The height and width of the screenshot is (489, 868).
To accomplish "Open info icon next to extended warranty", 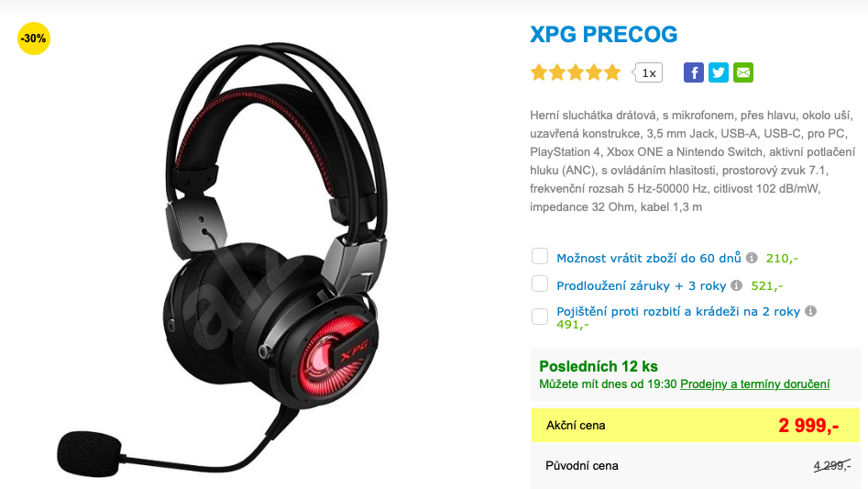I will point(736,285).
